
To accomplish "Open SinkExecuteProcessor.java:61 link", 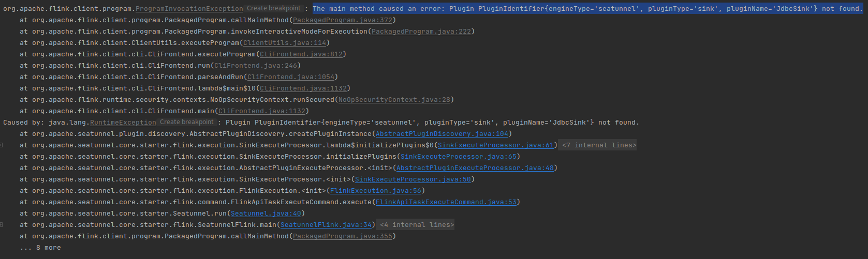I will tap(496, 145).
